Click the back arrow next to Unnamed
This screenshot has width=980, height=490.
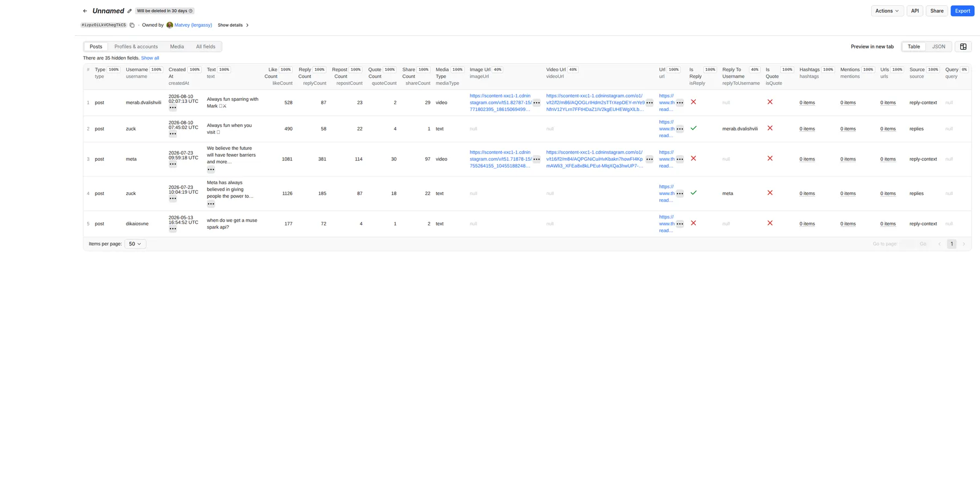pyautogui.click(x=85, y=11)
